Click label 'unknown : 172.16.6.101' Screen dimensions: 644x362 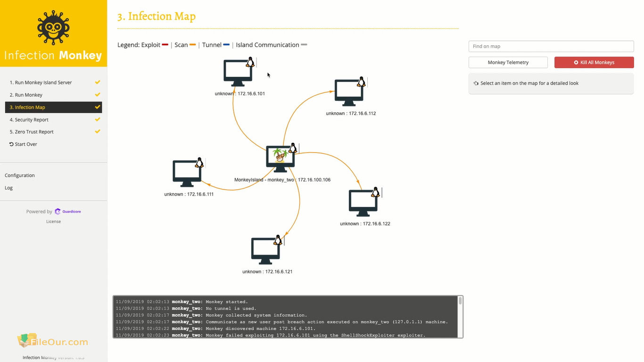pos(240,94)
